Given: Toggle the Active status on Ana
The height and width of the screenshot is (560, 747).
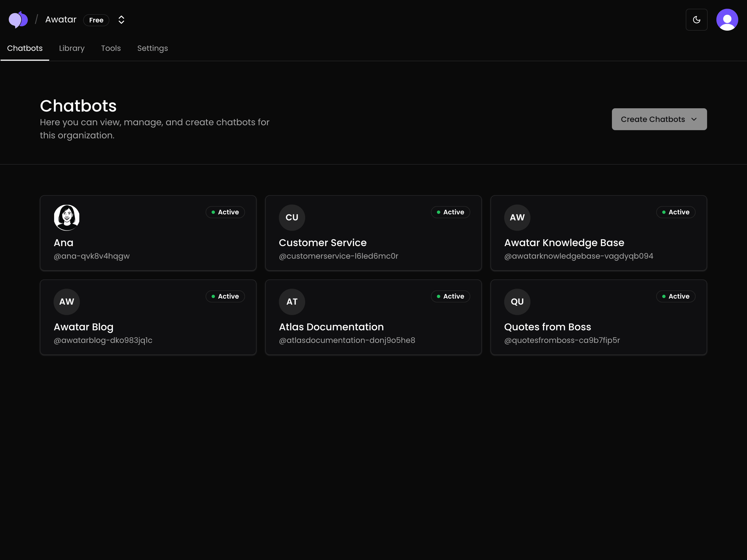Looking at the screenshot, I should [x=225, y=212].
